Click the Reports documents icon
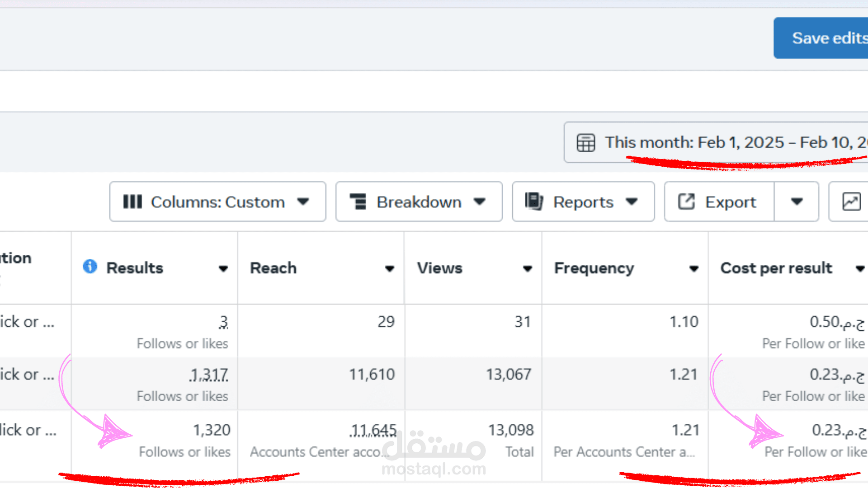 click(x=534, y=202)
